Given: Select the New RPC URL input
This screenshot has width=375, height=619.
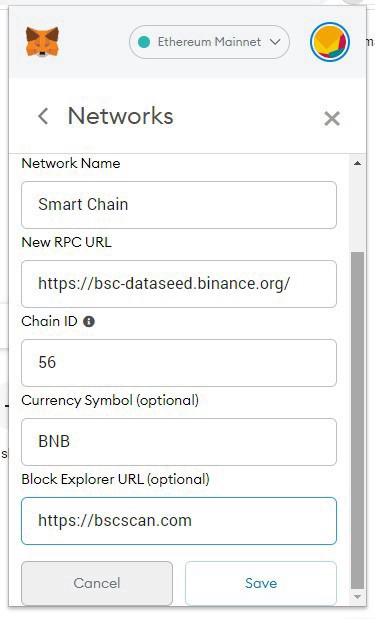Looking at the screenshot, I should 179,284.
